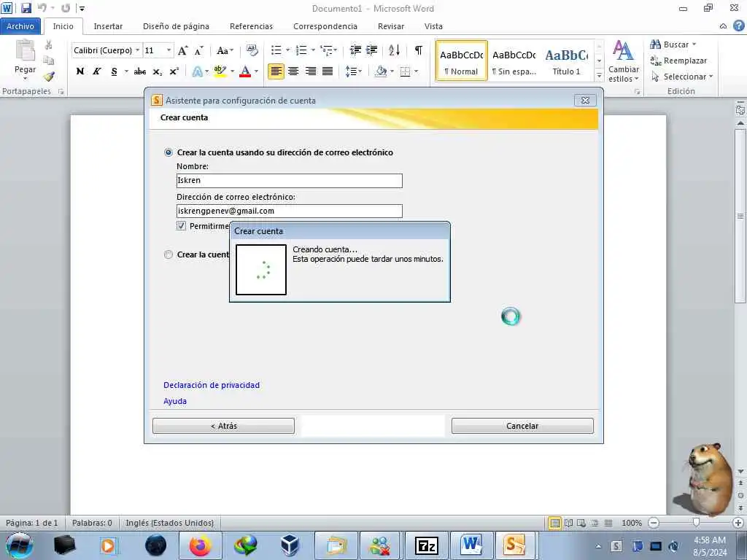The width and height of the screenshot is (747, 560).
Task: Open the Ayuda link
Action: tap(175, 401)
